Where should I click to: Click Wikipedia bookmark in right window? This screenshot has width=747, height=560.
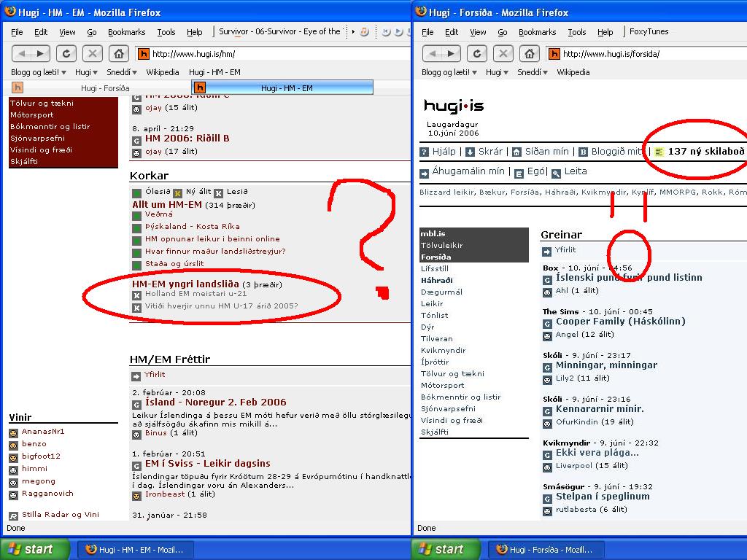pyautogui.click(x=573, y=72)
